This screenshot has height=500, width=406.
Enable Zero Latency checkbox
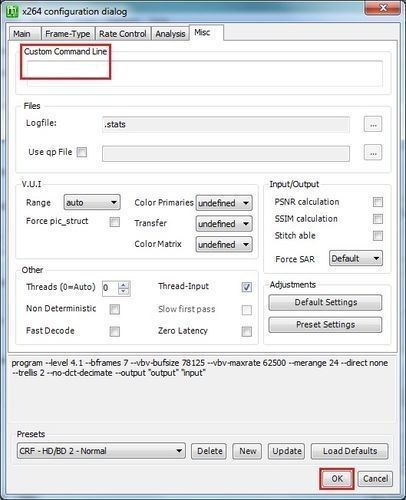click(247, 331)
